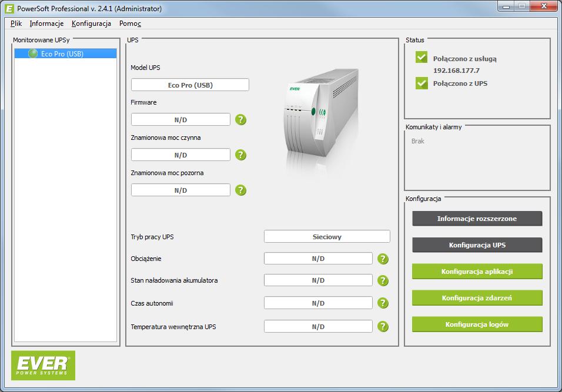Viewport: 562px width, 392px height.
Task: Click the Tryb pracy UPS label
Action: tap(152, 237)
